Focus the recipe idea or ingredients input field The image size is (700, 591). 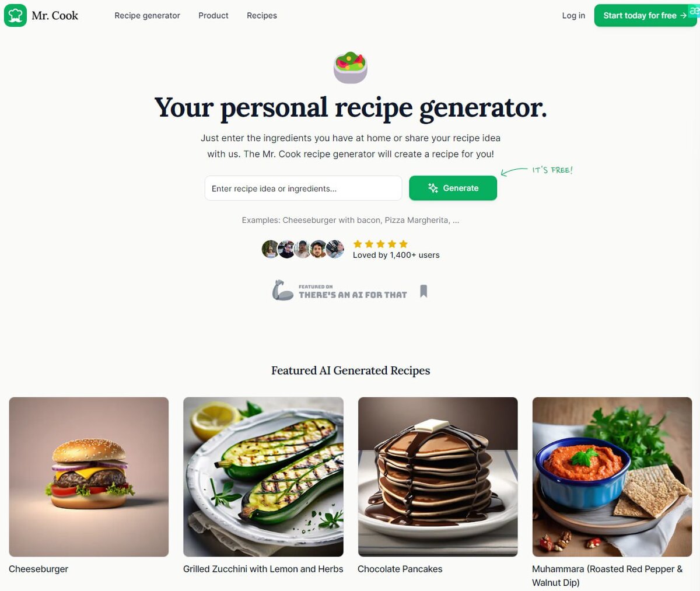click(303, 188)
